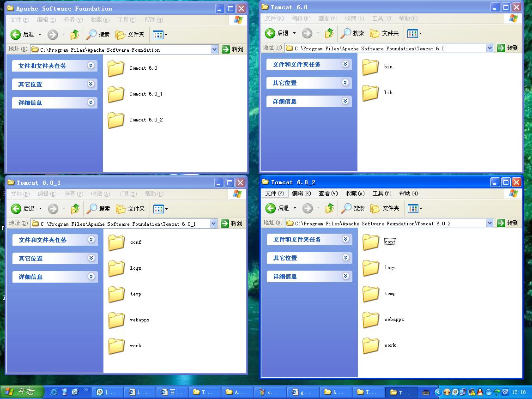
Task: Click Up folder icon in Apache Software Foundation window
Action: click(75, 34)
